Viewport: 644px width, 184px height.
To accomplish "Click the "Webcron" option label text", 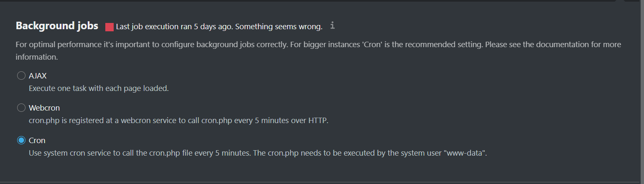I will pos(44,108).
